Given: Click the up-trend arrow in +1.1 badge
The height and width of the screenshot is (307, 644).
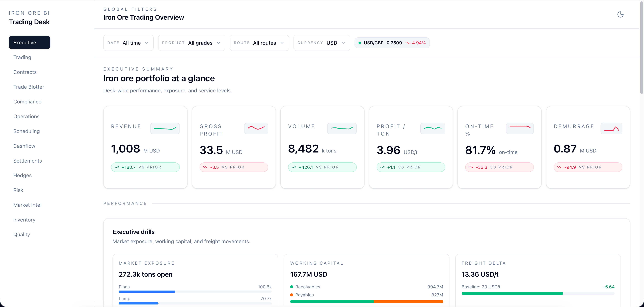Looking at the screenshot, I should (x=382, y=167).
